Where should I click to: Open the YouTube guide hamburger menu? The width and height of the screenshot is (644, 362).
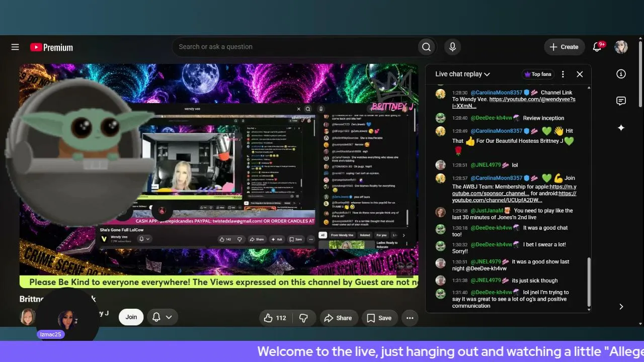point(15,47)
